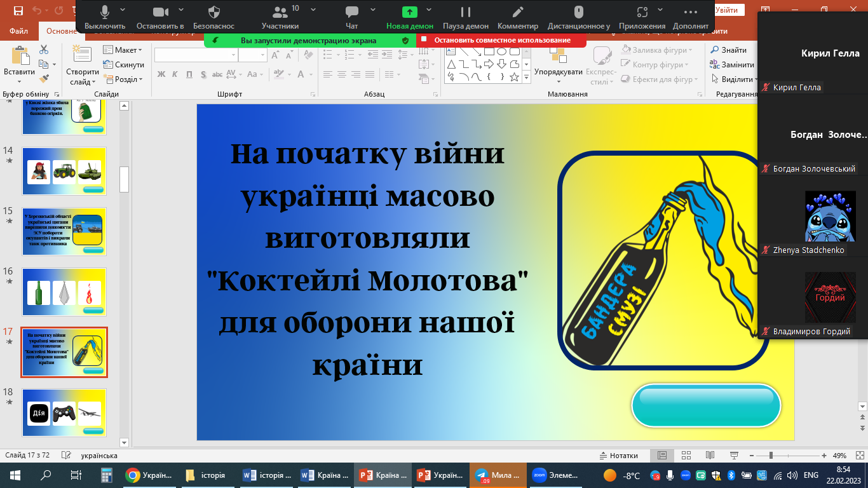Stop video via Остановить видео in Zoom
Viewport: 868px width, 488px height.
[160, 17]
